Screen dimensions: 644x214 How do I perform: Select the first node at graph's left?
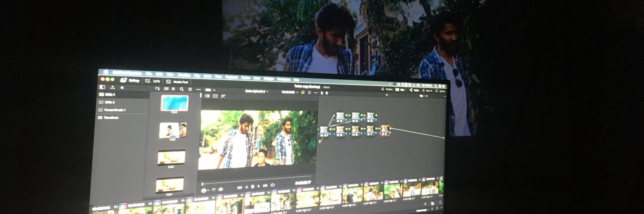tap(324, 131)
